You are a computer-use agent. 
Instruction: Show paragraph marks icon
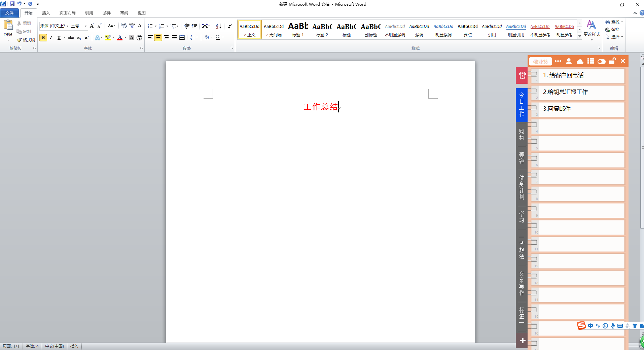pyautogui.click(x=230, y=26)
